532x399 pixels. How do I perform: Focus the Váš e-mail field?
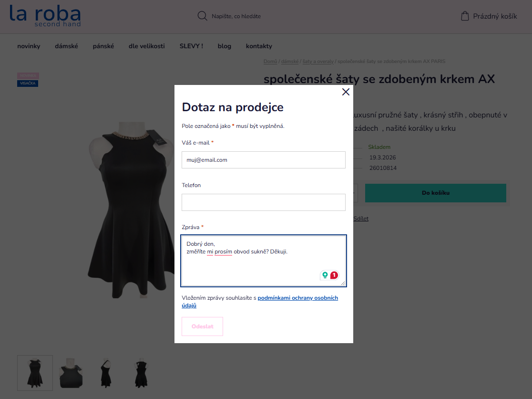pos(263,160)
